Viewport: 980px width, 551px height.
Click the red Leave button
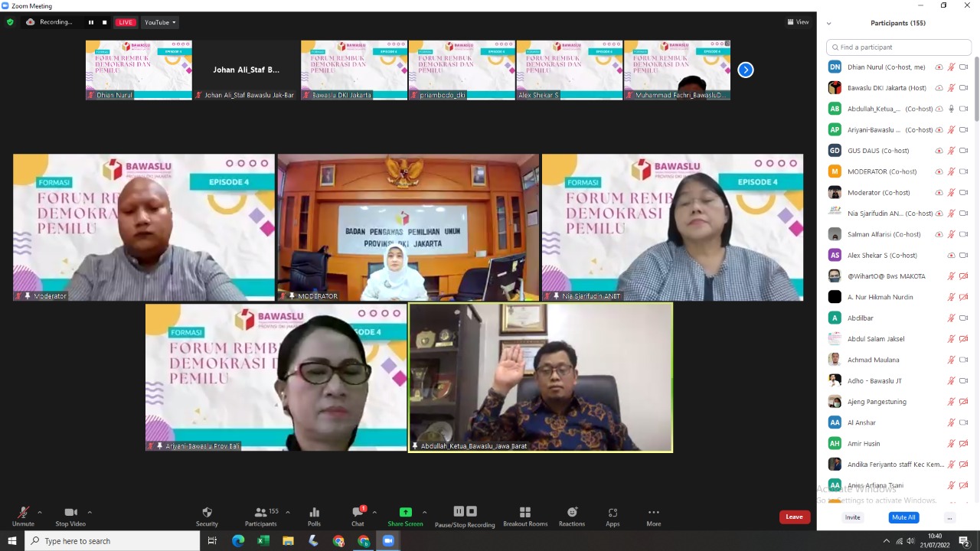coord(794,517)
